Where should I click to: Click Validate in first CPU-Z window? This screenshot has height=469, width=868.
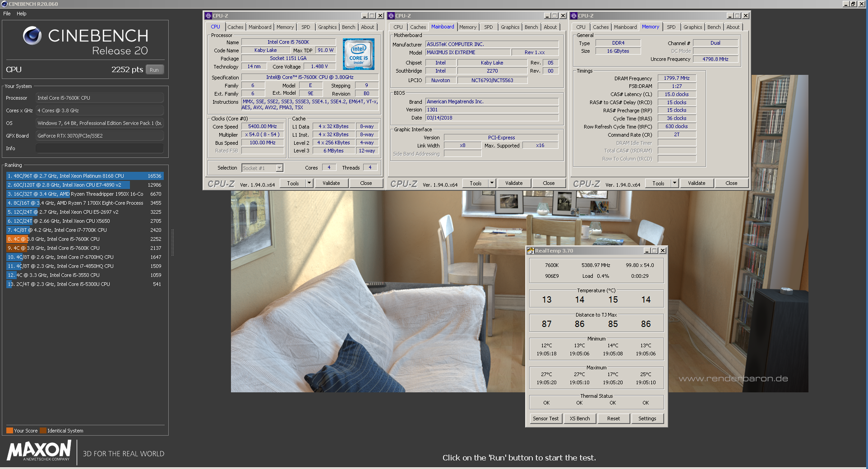[331, 183]
